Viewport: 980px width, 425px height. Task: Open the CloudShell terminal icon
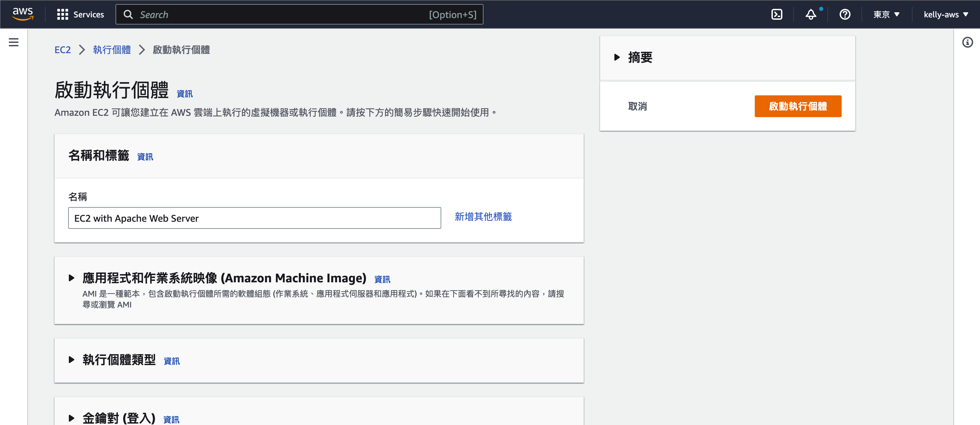(x=777, y=14)
